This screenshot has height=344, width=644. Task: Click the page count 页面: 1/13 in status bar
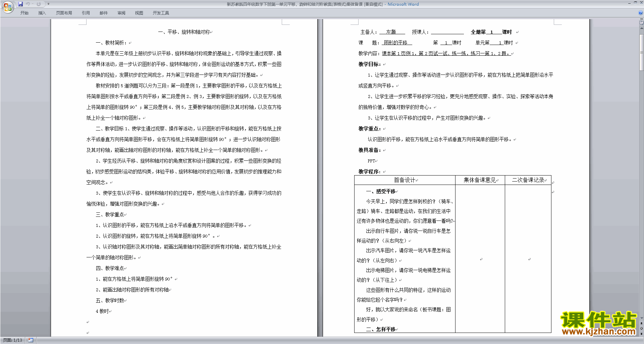12,340
